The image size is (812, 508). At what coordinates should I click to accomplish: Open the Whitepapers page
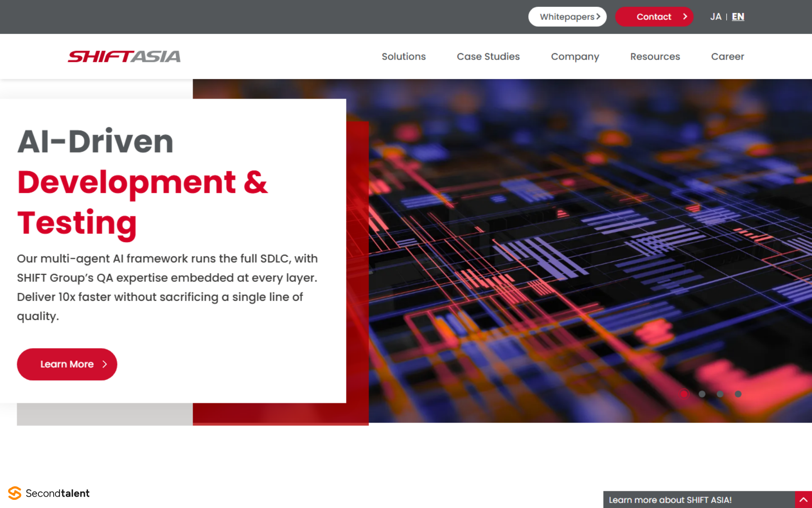[567, 17]
